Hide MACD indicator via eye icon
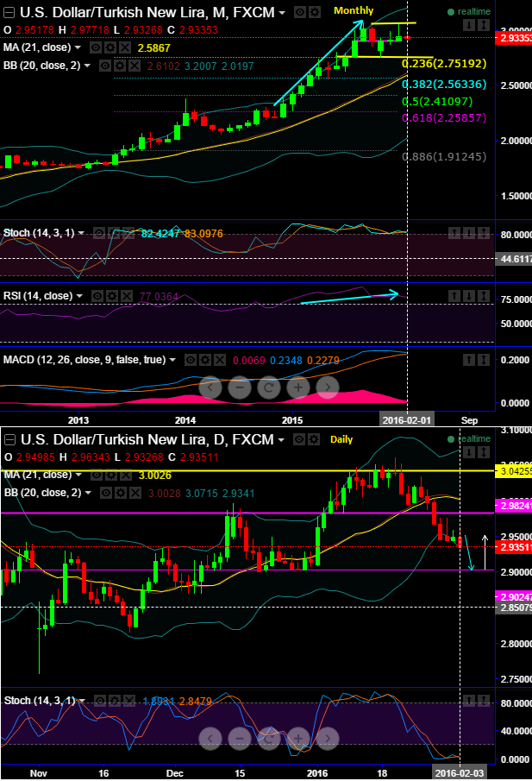532x781 pixels. [191, 360]
